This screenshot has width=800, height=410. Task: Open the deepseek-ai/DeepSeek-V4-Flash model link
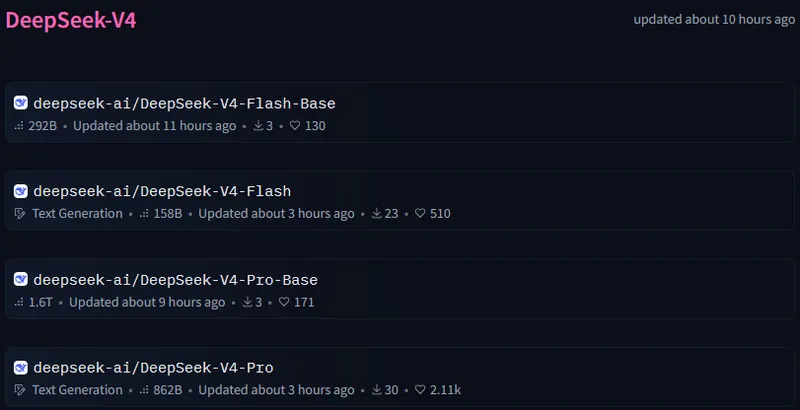[x=162, y=191]
